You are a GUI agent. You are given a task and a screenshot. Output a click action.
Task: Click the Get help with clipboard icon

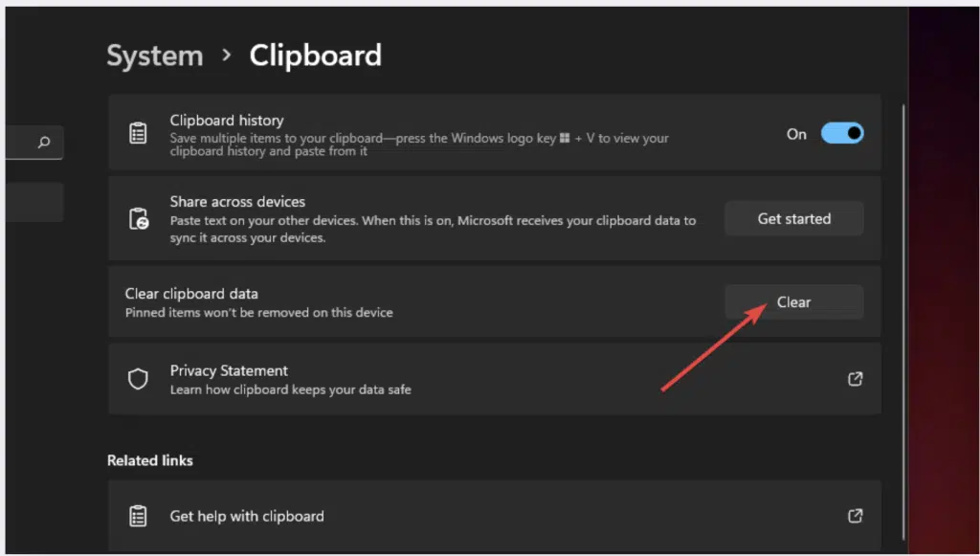[138, 516]
